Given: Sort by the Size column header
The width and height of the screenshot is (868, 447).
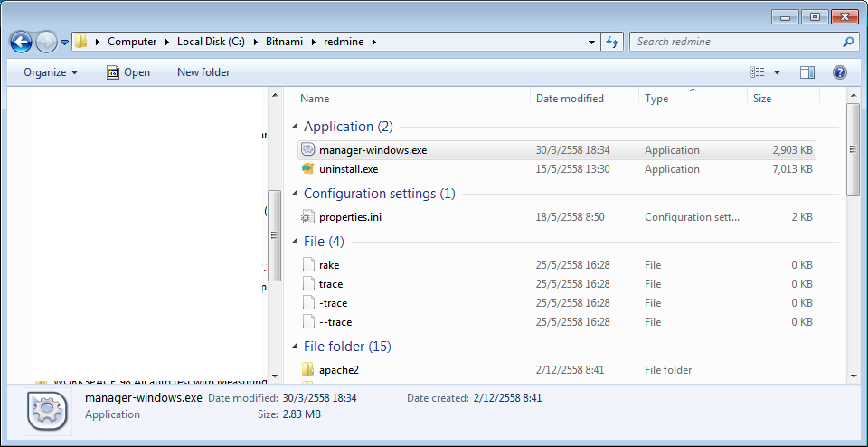Looking at the screenshot, I should click(x=761, y=99).
